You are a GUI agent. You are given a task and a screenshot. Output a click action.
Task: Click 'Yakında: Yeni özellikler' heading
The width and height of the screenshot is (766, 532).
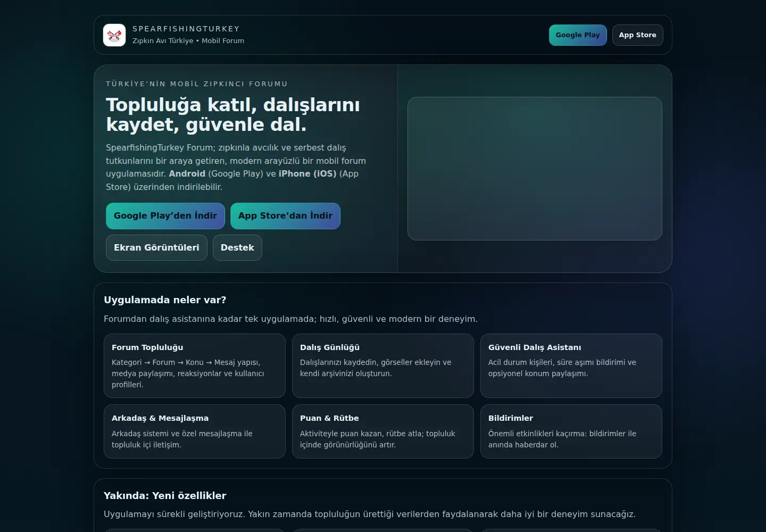point(165,496)
